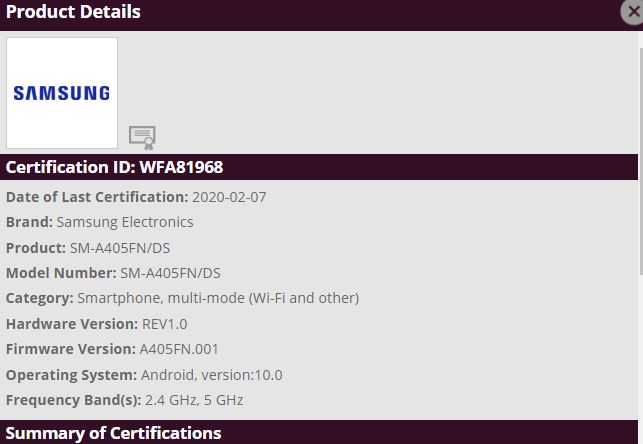Select the Date of Last Certification value

pos(229,197)
